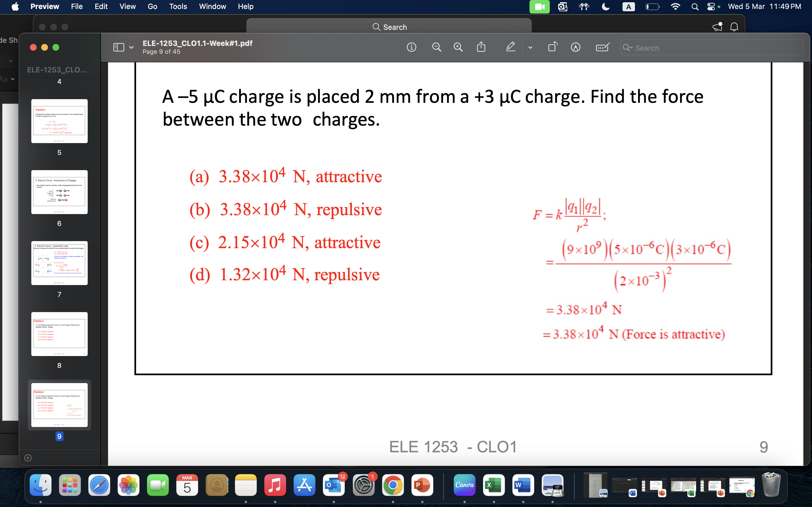The height and width of the screenshot is (507, 812).
Task: Open the Share menu for the PDF
Action: (481, 46)
